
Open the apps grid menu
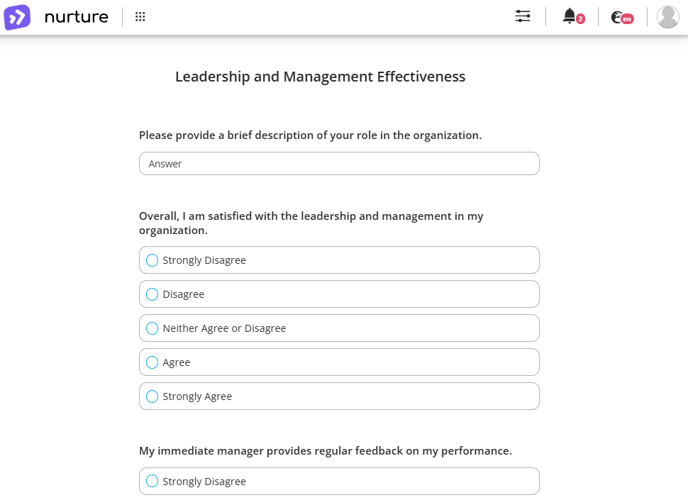click(140, 17)
